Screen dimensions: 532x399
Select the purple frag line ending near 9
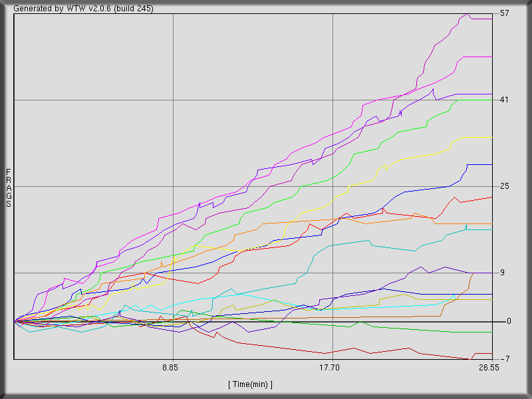click(x=465, y=273)
